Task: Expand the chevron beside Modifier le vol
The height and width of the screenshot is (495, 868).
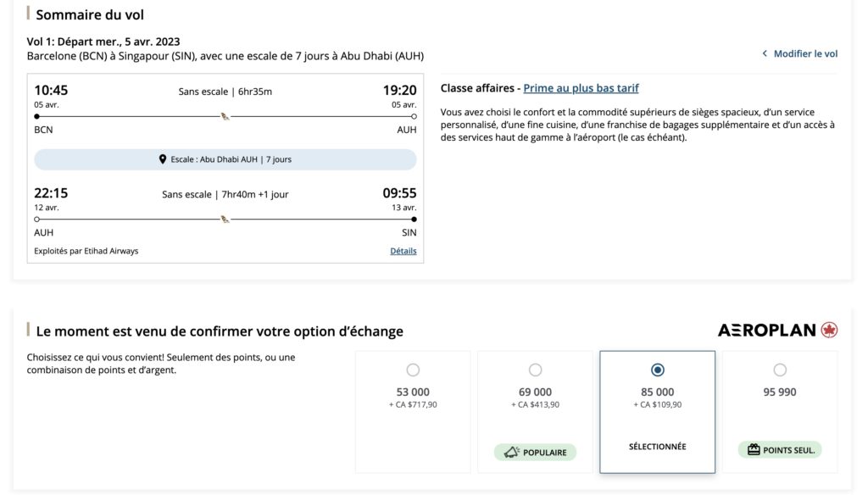Action: [765, 53]
